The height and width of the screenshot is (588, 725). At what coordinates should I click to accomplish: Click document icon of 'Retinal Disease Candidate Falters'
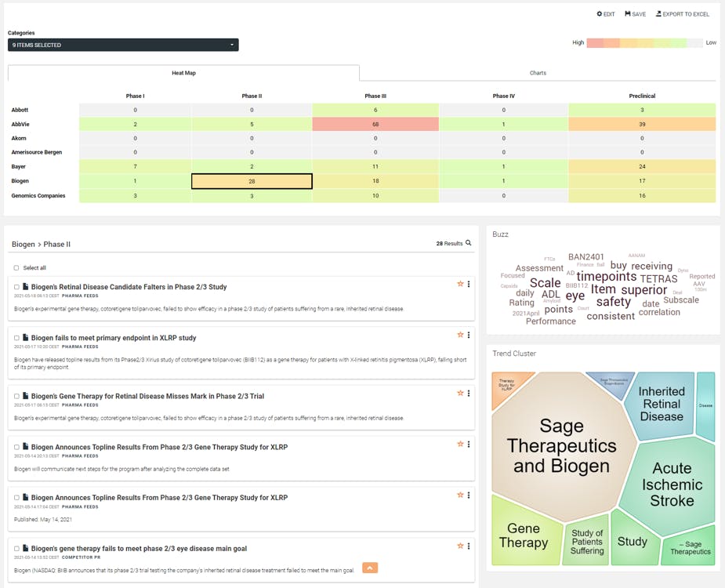25,286
